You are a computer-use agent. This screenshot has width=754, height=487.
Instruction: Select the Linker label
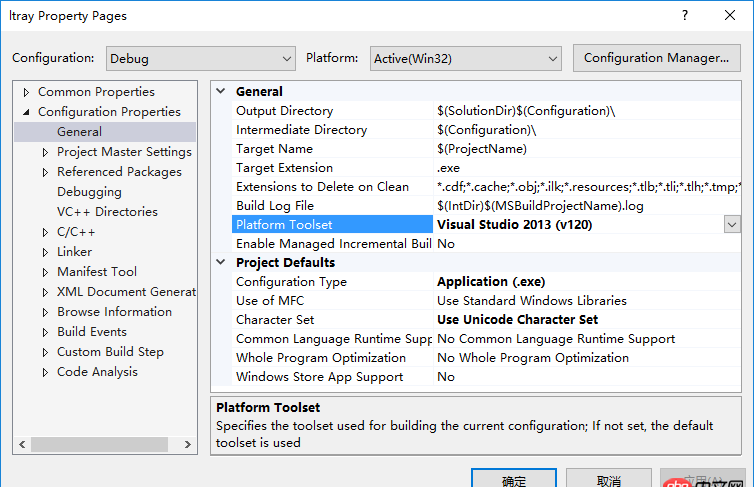(75, 252)
